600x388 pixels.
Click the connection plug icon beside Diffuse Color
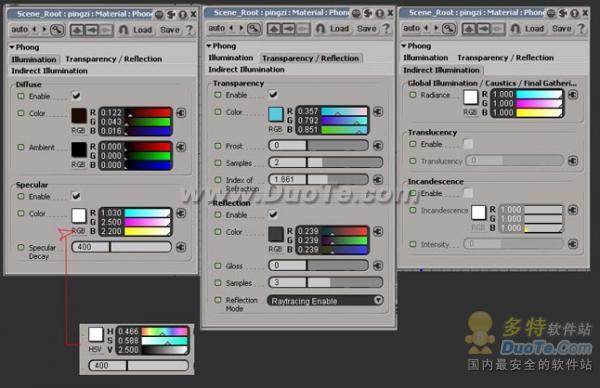click(181, 113)
